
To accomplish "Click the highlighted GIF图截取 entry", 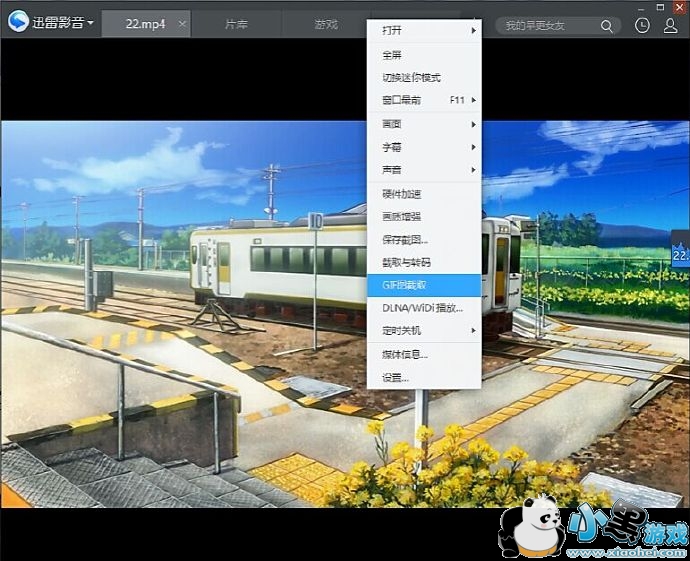I will point(424,285).
